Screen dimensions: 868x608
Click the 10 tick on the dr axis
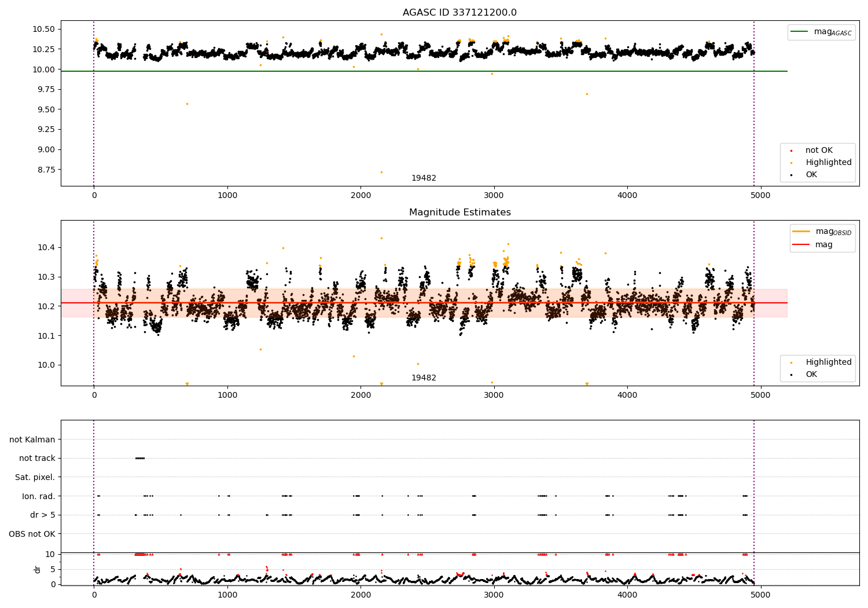(x=50, y=554)
